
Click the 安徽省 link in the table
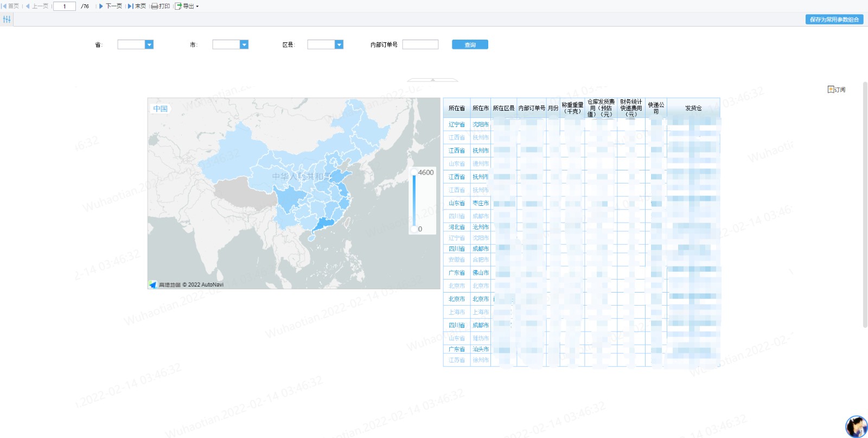[457, 259]
